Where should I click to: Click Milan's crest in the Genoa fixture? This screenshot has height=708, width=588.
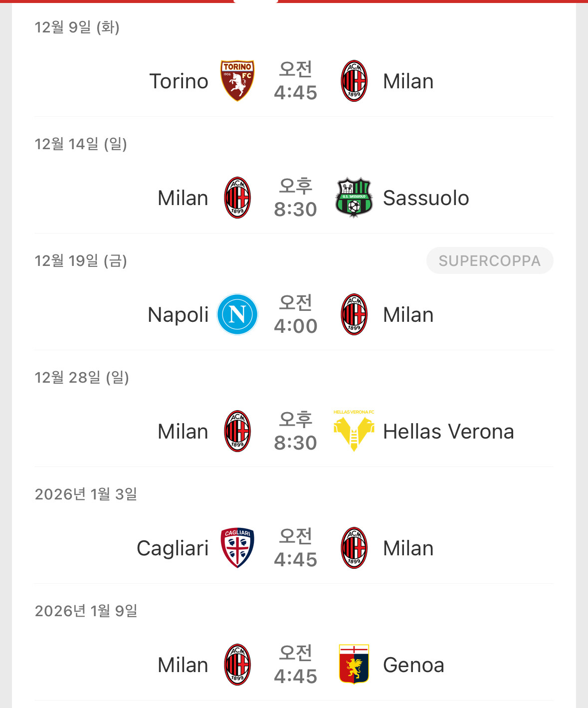[237, 665]
